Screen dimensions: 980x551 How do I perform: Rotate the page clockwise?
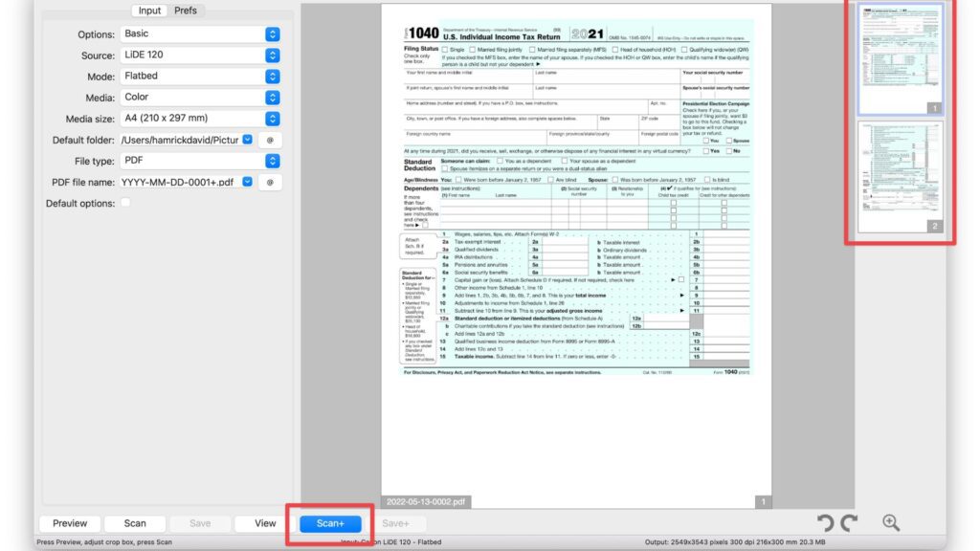click(x=849, y=522)
